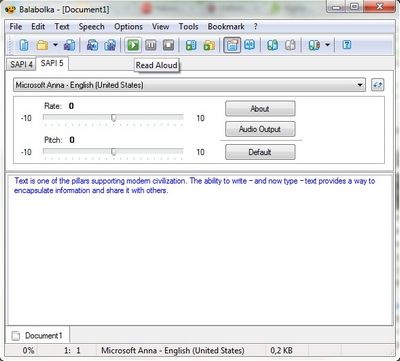Click the Balabolka app icon in the title bar

pyautogui.click(x=10, y=9)
